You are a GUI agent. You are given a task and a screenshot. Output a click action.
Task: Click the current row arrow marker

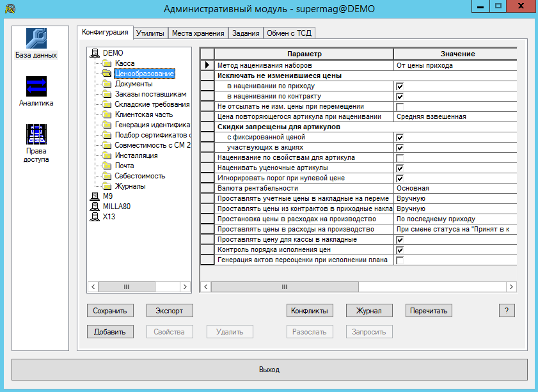207,65
